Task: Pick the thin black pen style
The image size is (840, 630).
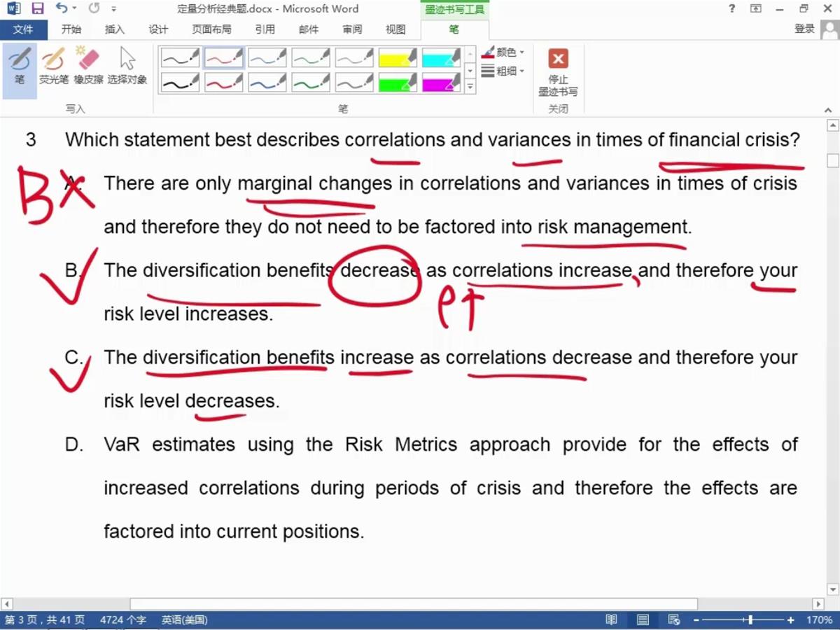Action: (x=181, y=57)
